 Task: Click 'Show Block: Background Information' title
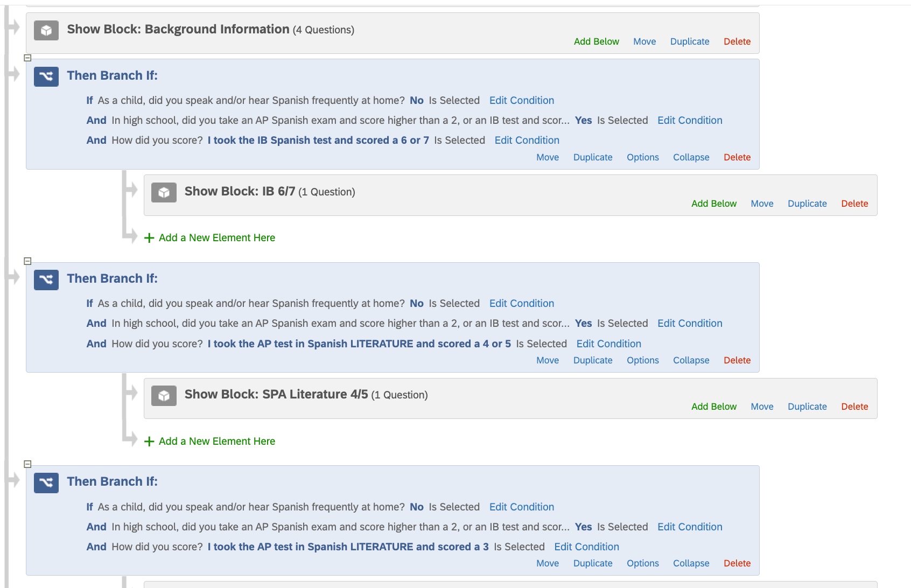(x=178, y=29)
